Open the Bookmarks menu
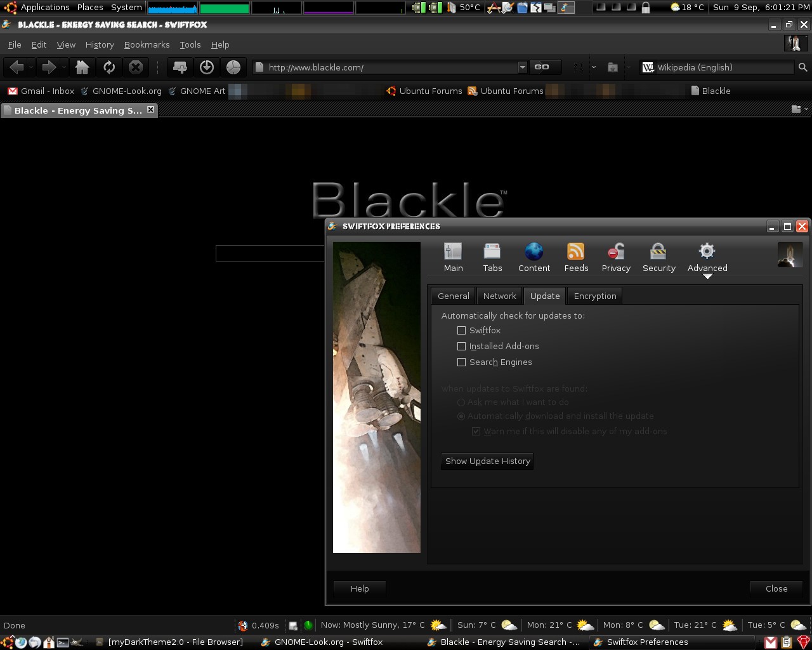 [x=147, y=44]
